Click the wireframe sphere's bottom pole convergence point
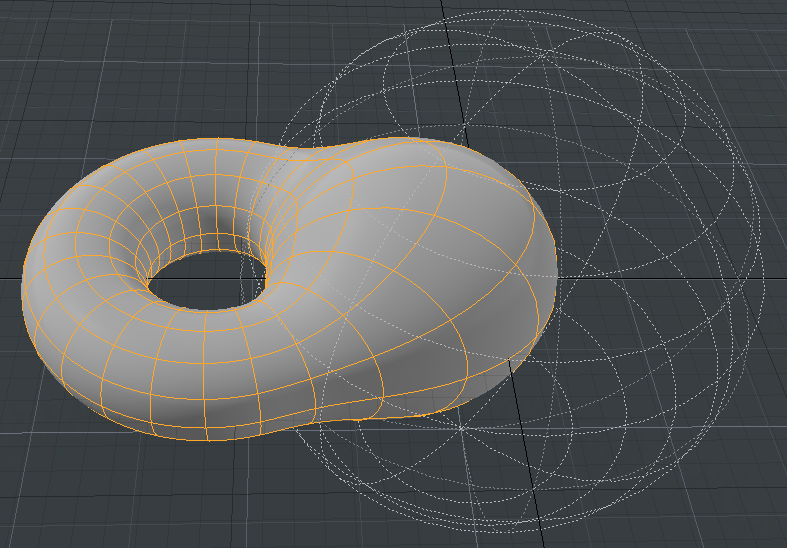 pos(462,428)
